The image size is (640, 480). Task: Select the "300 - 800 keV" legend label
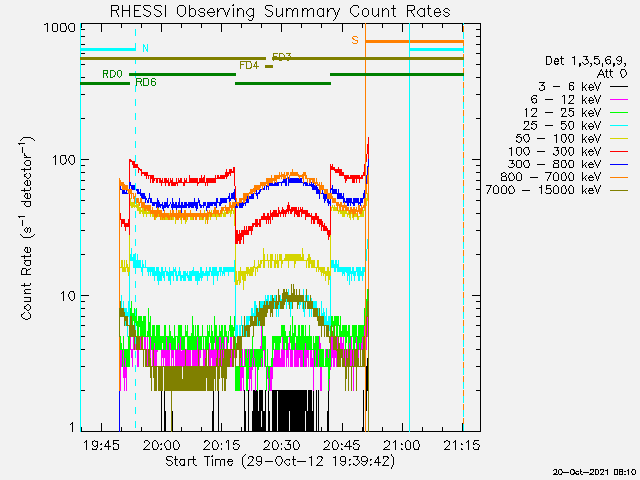click(554, 164)
